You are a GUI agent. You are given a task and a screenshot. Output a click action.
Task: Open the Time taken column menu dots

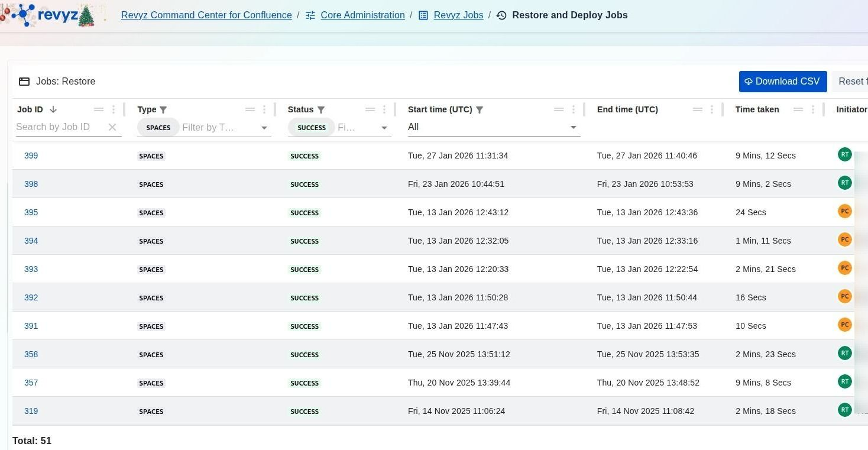[813, 109]
